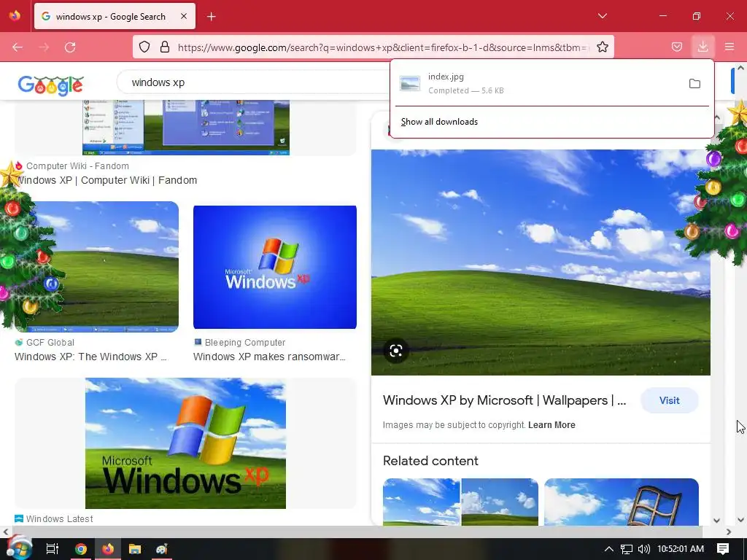
Task: Launch Chrome from the taskbar
Action: [x=80, y=549]
